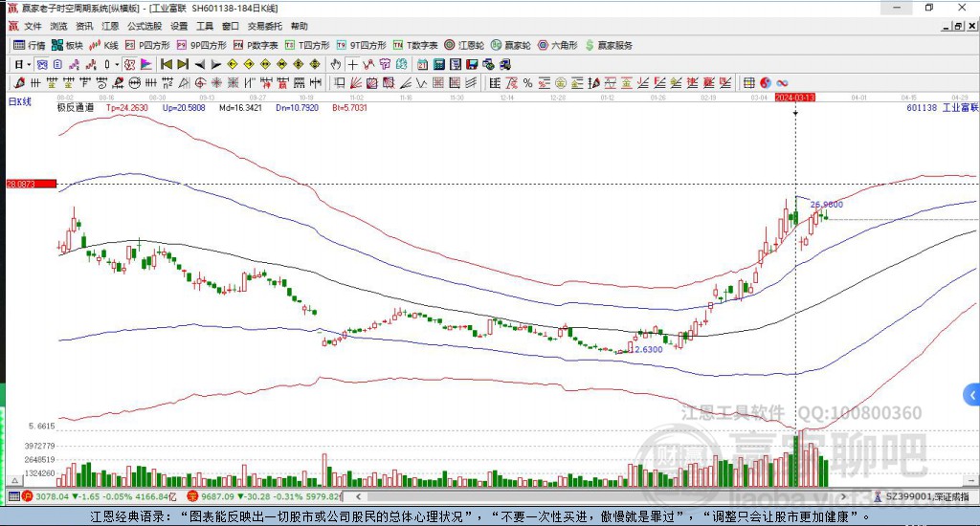Click the yin-yang taiji icon
This screenshot has height=526, width=980.
click(766, 82)
